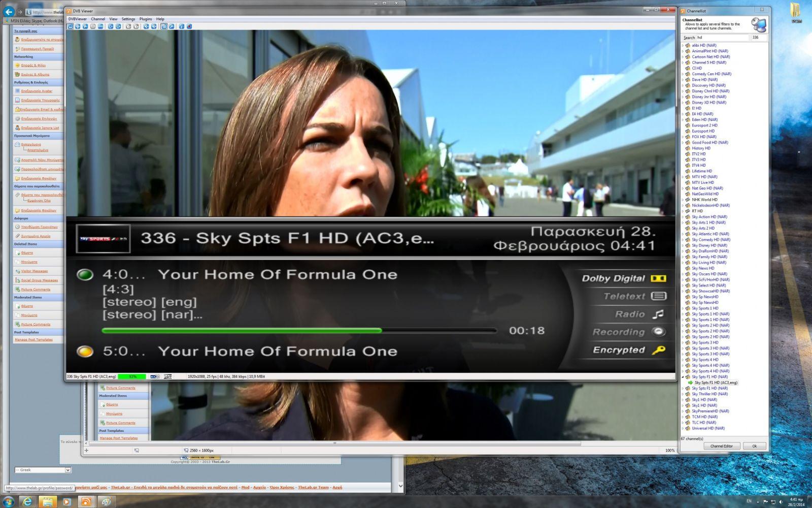Open the Windows Start menu
The width and height of the screenshot is (812, 508).
point(9,502)
